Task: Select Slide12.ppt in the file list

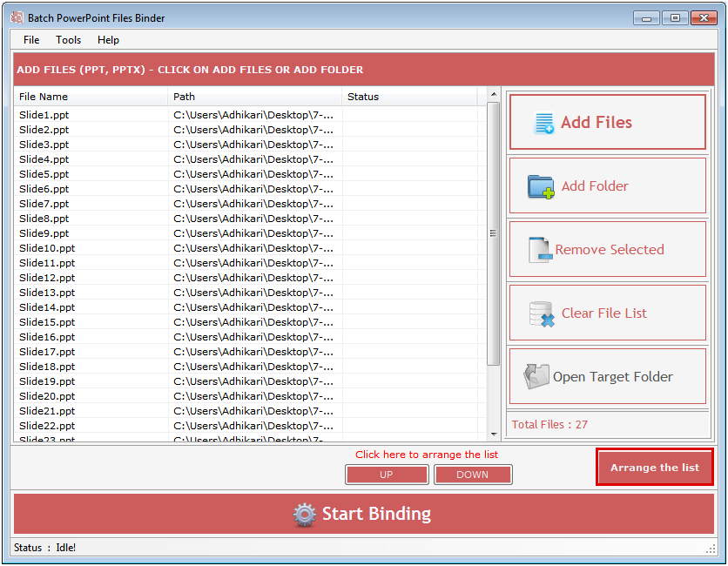Action: coord(47,278)
